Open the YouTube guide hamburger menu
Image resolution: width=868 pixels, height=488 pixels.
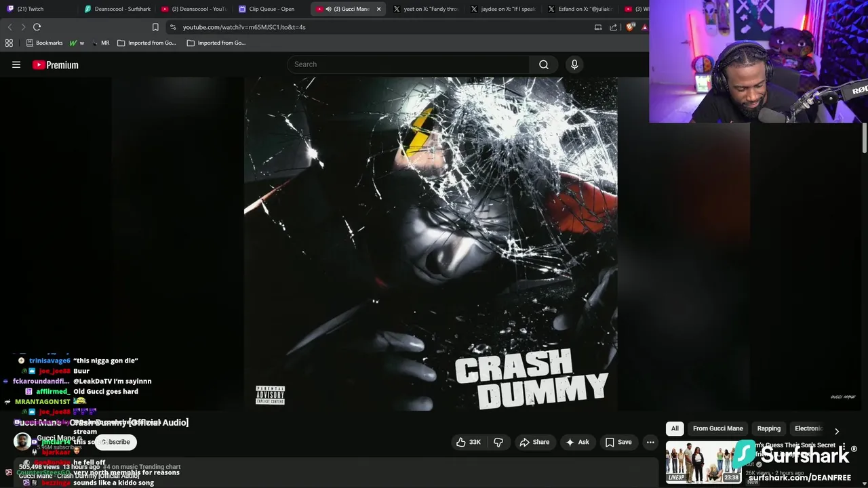point(16,64)
